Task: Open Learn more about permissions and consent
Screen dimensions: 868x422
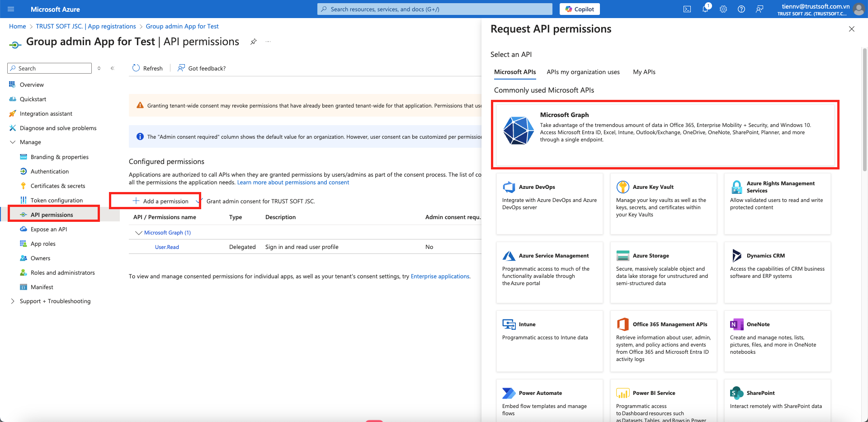Action: pos(293,183)
